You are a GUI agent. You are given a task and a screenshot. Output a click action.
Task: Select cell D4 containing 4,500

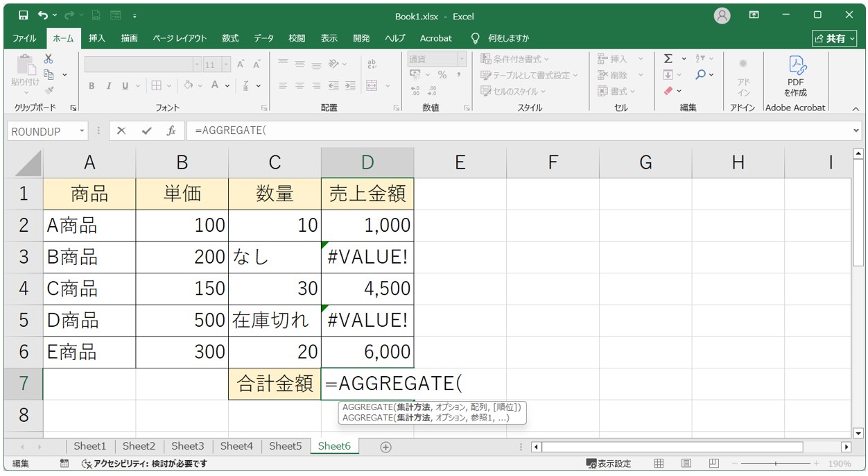pyautogui.click(x=367, y=289)
